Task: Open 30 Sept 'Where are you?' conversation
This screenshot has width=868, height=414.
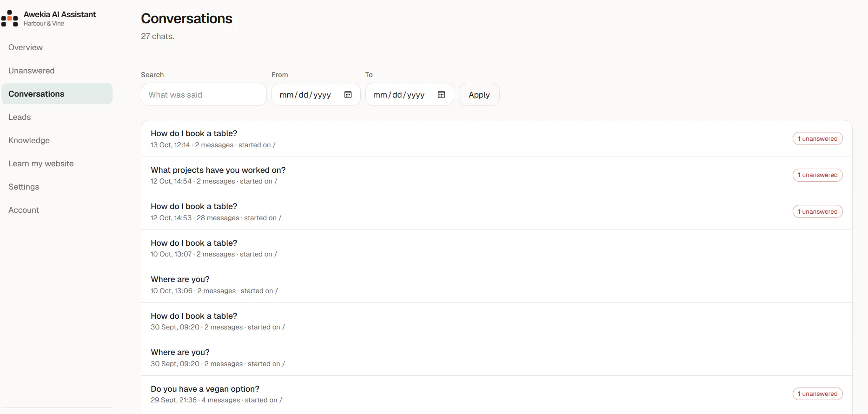Action: 497,358
